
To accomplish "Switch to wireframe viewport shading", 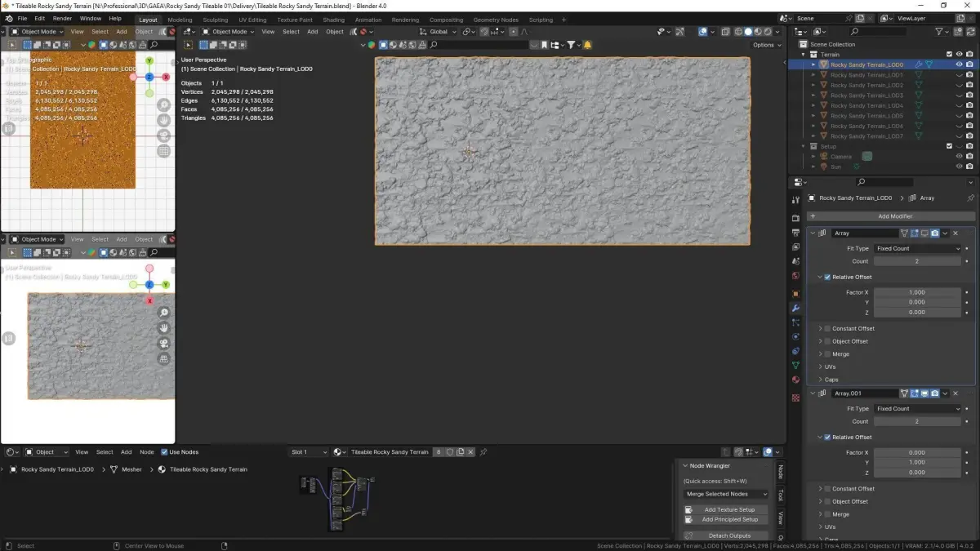I will click(737, 32).
